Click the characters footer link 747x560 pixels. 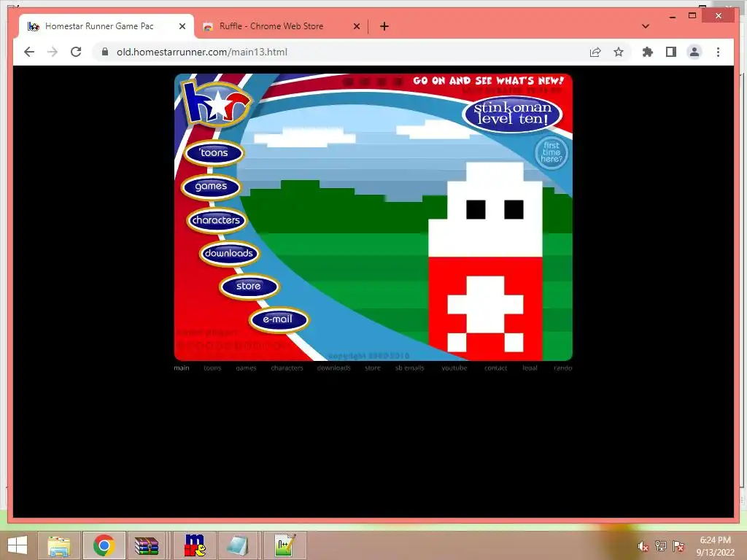point(287,367)
